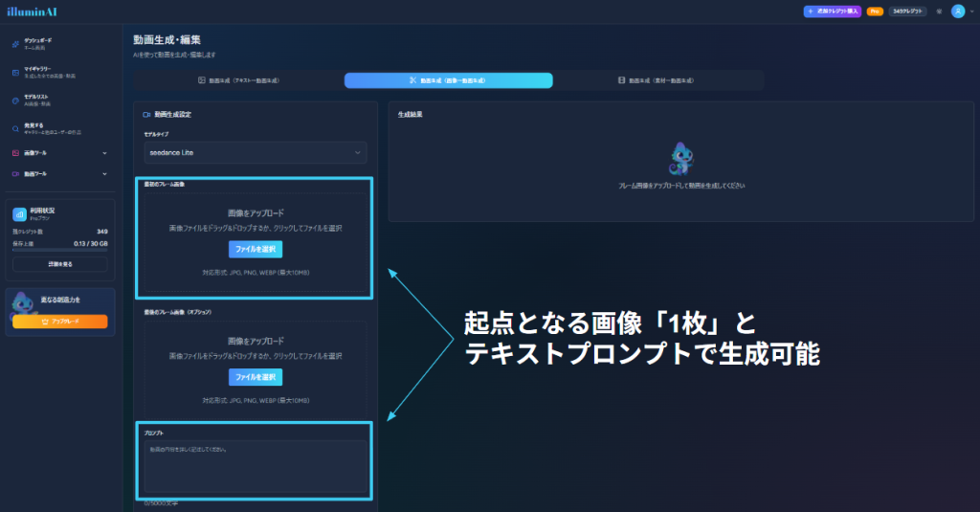Open マイギャラリー gallery icon in sidebar

coord(15,73)
